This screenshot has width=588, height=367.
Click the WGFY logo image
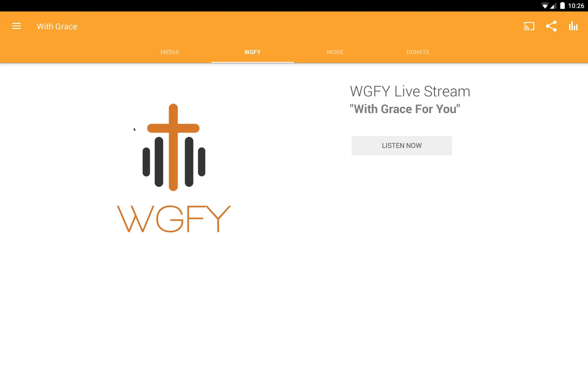tap(173, 167)
